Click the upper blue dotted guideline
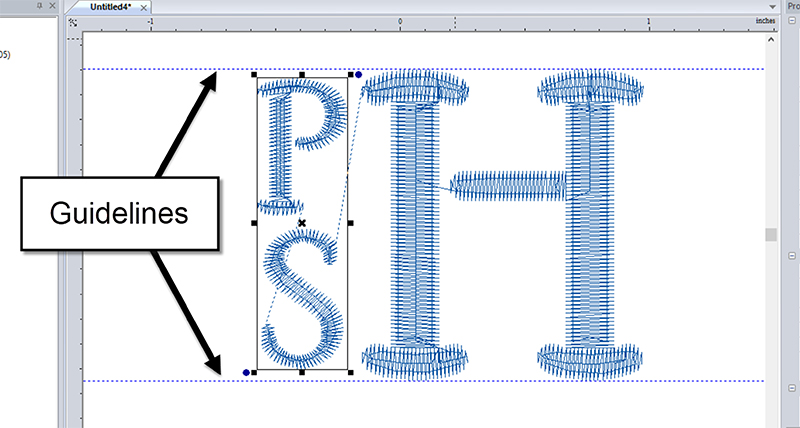The height and width of the screenshot is (428, 800). 423,69
